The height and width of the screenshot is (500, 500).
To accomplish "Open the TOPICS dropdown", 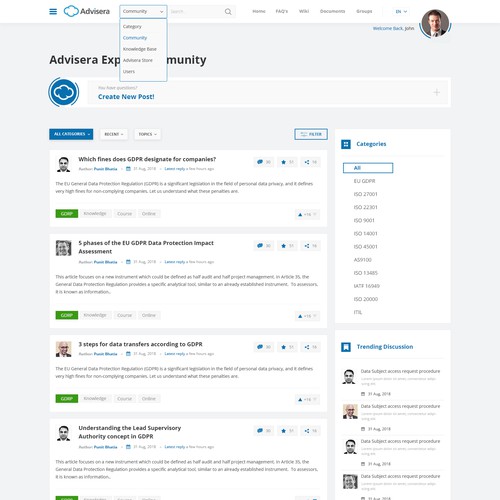I will 147,134.
